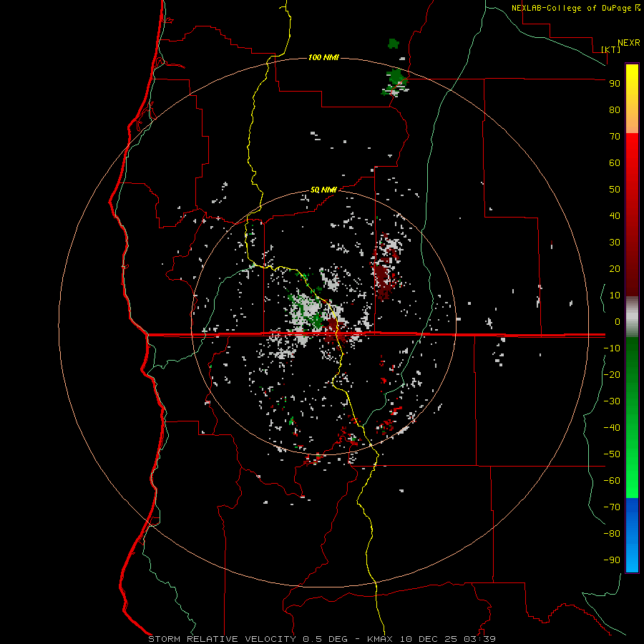The height and width of the screenshot is (644, 644).
Task: Click the positive 20 value on the velocity scale
Action: click(615, 269)
